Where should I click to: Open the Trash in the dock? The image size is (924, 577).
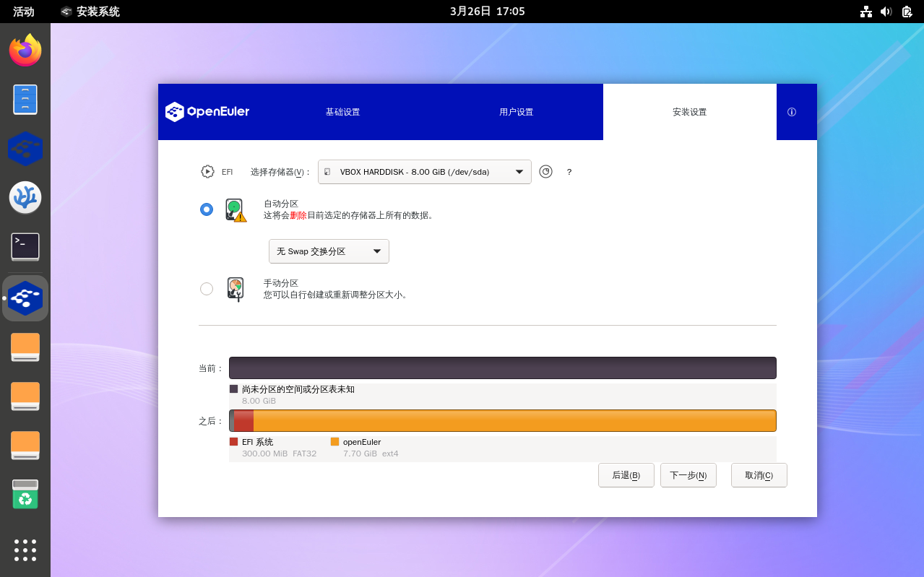point(25,495)
